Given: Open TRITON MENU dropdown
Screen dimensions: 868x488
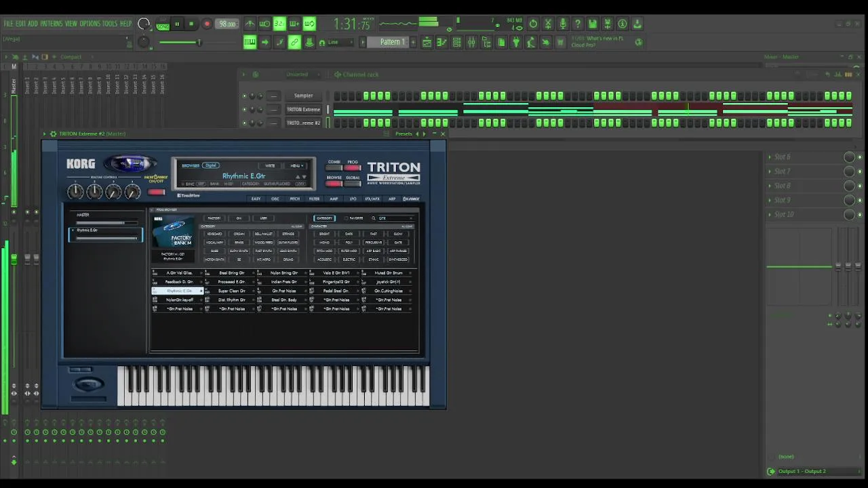Looking at the screenshot, I should (296, 165).
